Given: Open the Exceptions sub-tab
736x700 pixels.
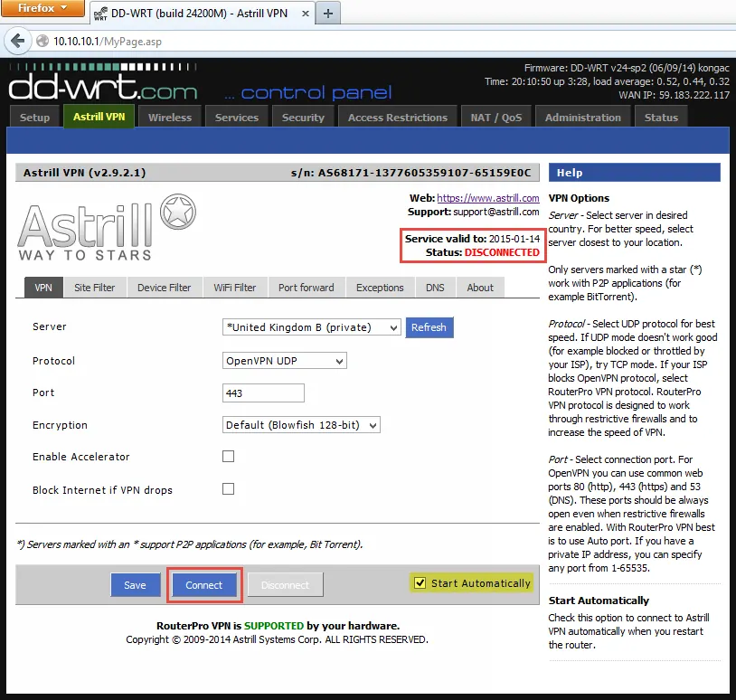Looking at the screenshot, I should coord(380,288).
